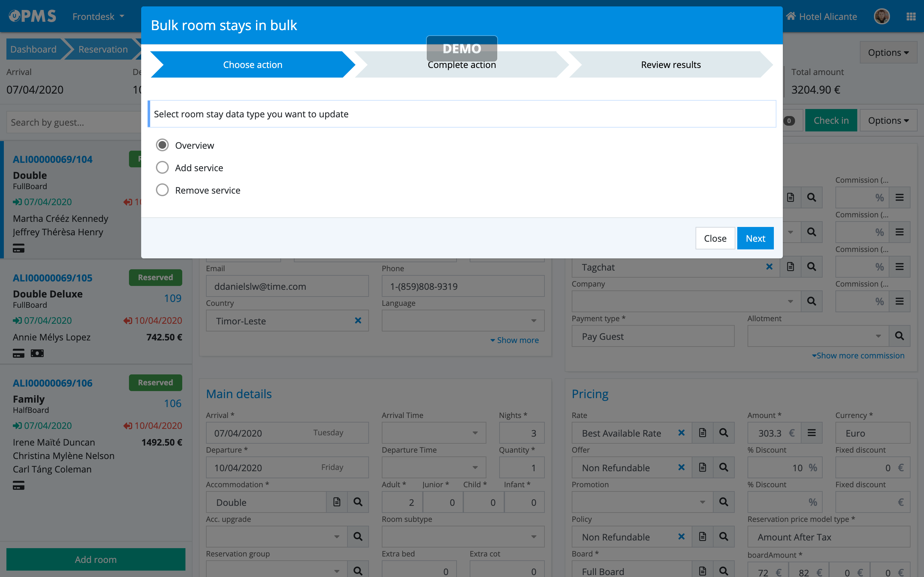Click the user avatar picture
This screenshot has height=577, width=924.
(882, 16)
